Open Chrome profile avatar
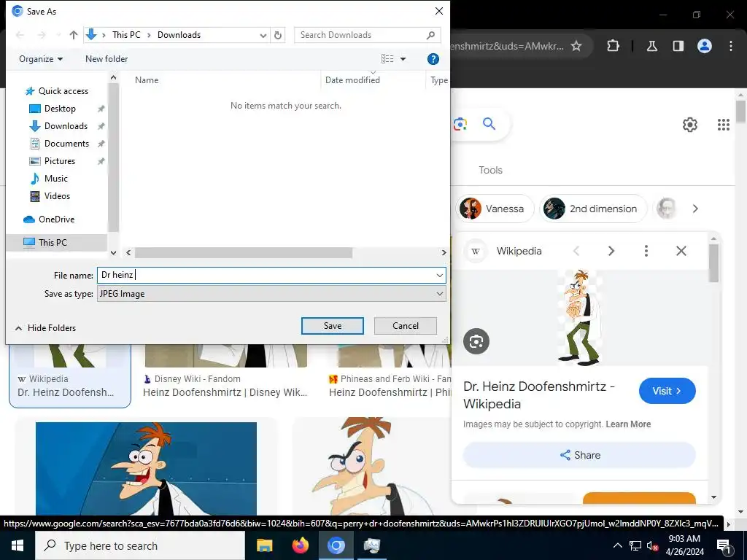Screen dimensions: 747x560 click(705, 46)
